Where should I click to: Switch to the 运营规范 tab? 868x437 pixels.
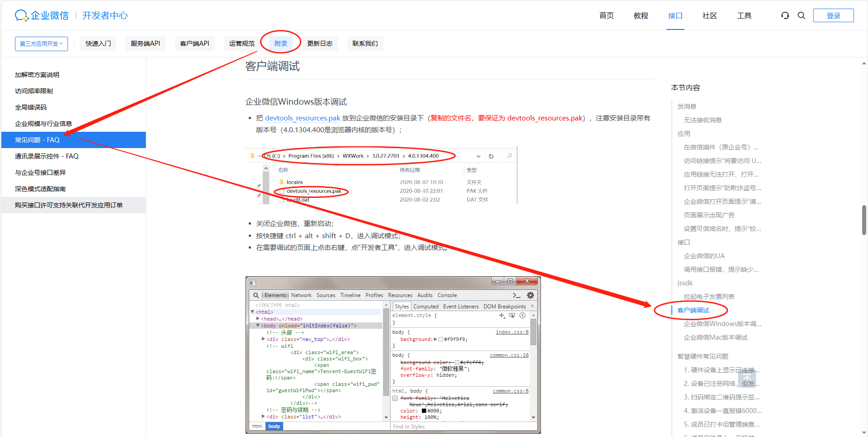click(x=242, y=43)
